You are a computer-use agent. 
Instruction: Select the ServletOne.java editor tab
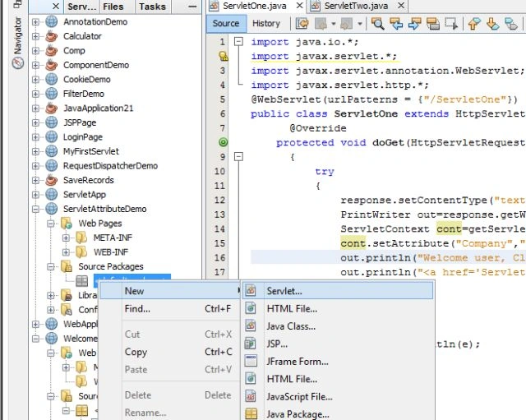point(255,6)
